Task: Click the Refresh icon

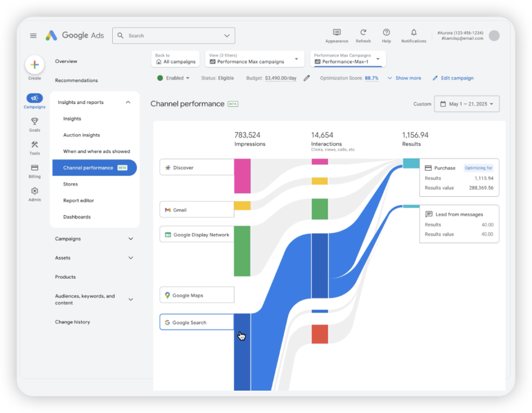Action: pyautogui.click(x=363, y=32)
